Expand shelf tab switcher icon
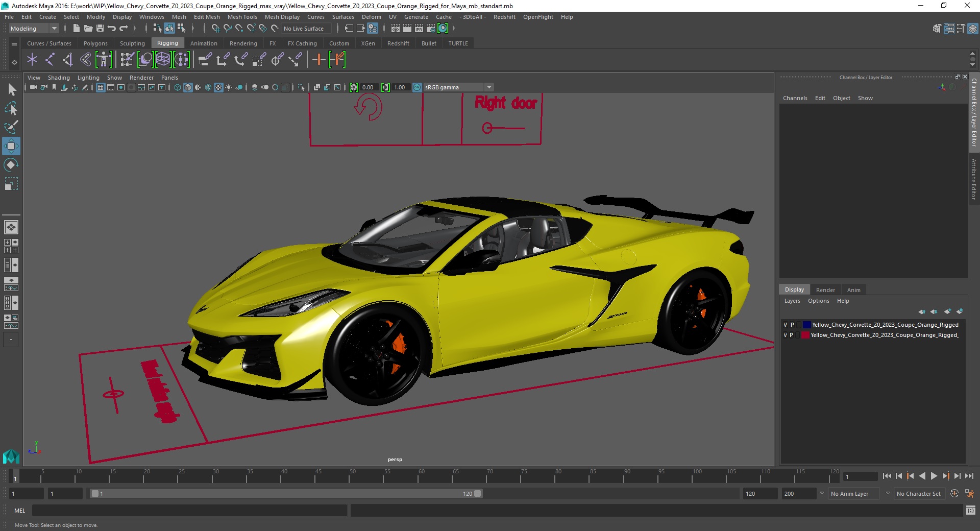This screenshot has height=531, width=980. [14, 44]
